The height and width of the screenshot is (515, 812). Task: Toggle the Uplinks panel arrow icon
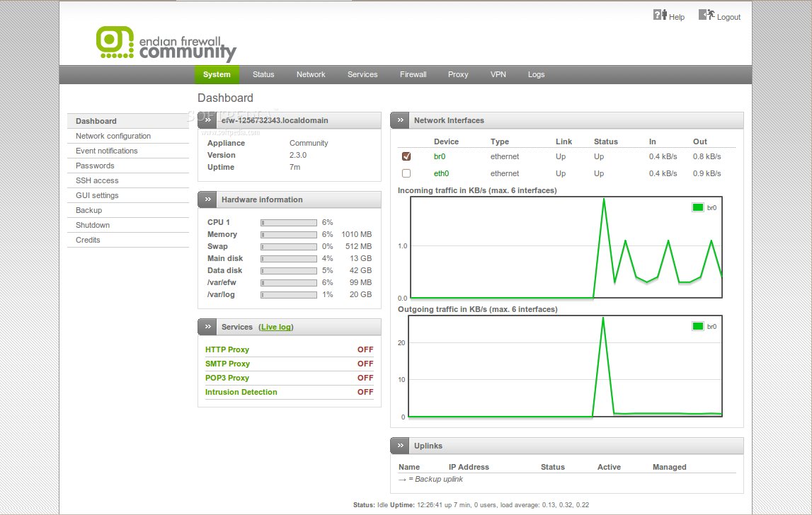400,446
